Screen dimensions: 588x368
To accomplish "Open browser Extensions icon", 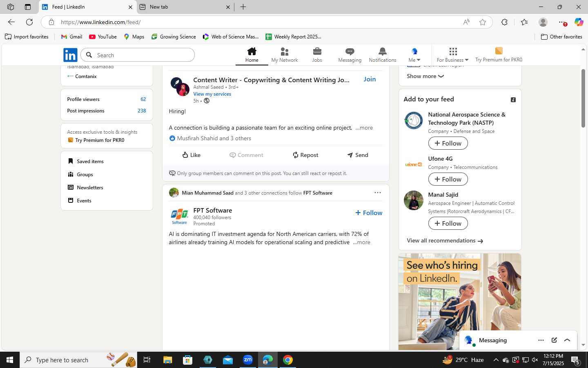I will click(504, 22).
